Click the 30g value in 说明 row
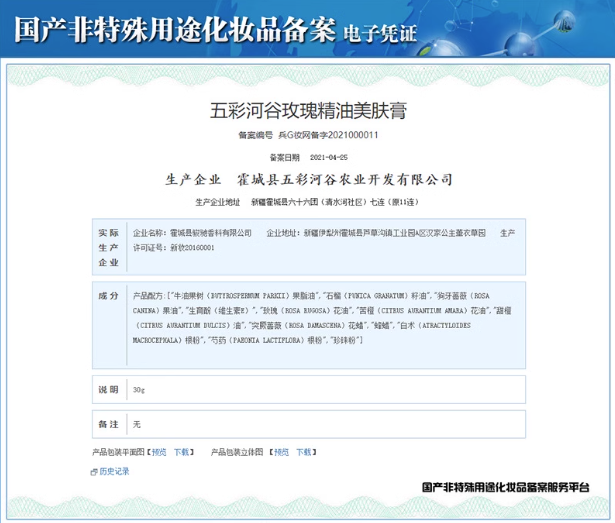The image size is (615, 523). (x=139, y=390)
